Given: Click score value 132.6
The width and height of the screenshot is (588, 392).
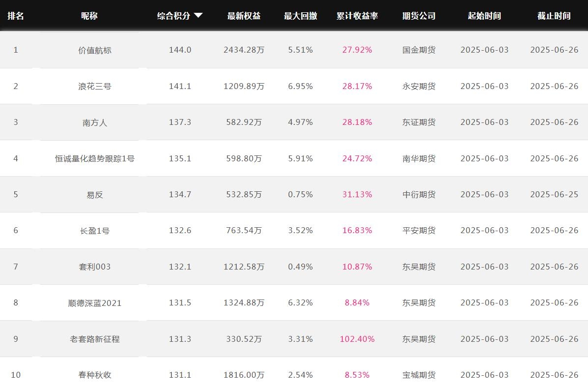Looking at the screenshot, I should coord(180,231).
